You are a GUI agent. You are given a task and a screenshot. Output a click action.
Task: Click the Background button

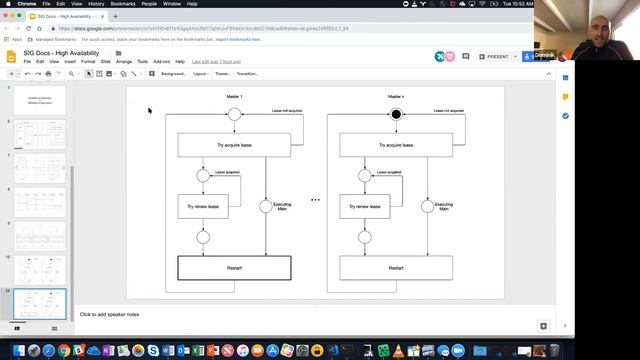(174, 74)
